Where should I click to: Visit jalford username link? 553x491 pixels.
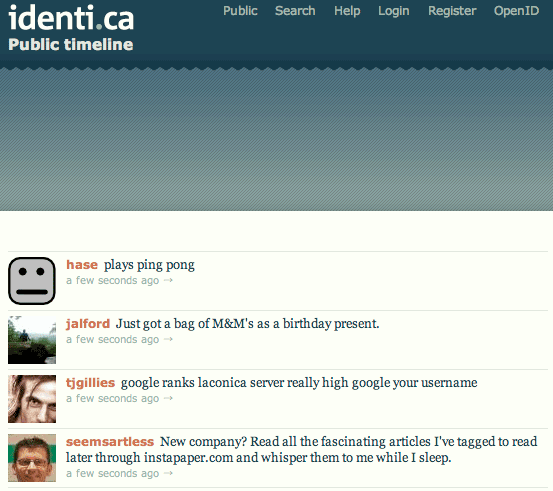(x=88, y=323)
